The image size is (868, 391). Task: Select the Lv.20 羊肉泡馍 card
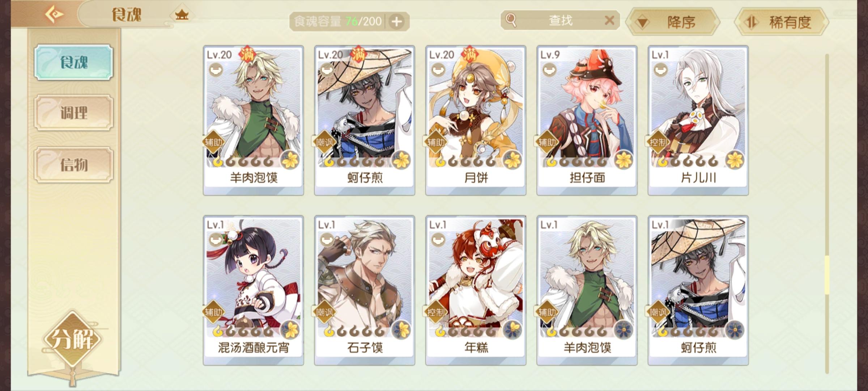[x=253, y=120]
